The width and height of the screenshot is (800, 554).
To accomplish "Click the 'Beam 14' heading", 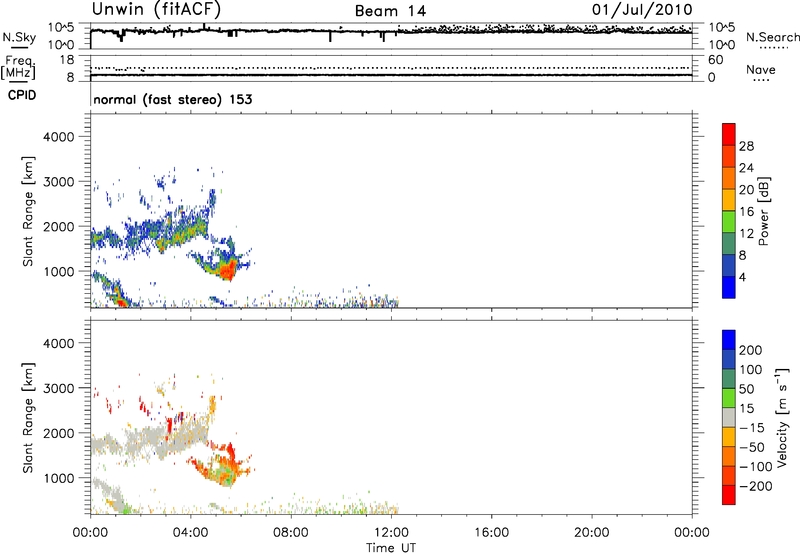I will coord(390,11).
